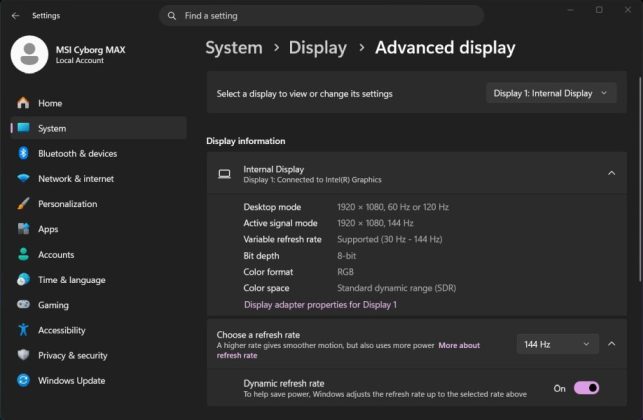This screenshot has height=420, width=643.
Task: Open the Home settings page
Action: (x=98, y=103)
